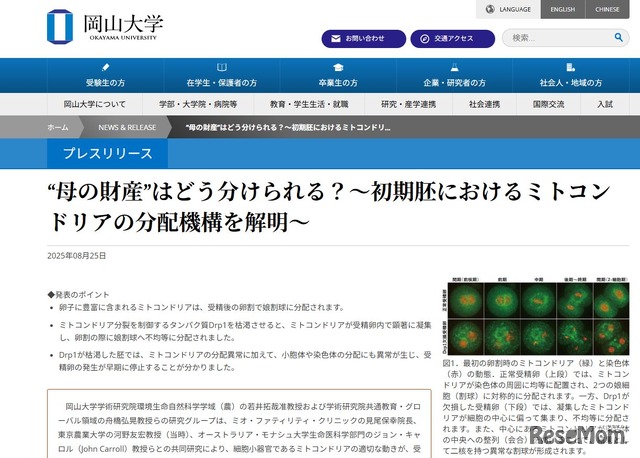Viewport: 640px width, 458px height.
Task: Switch site language to CHINESE
Action: pyautogui.click(x=607, y=9)
